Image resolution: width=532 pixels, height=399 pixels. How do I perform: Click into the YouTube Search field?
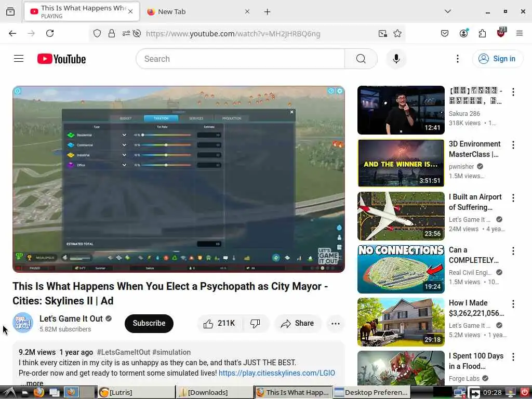pyautogui.click(x=240, y=59)
